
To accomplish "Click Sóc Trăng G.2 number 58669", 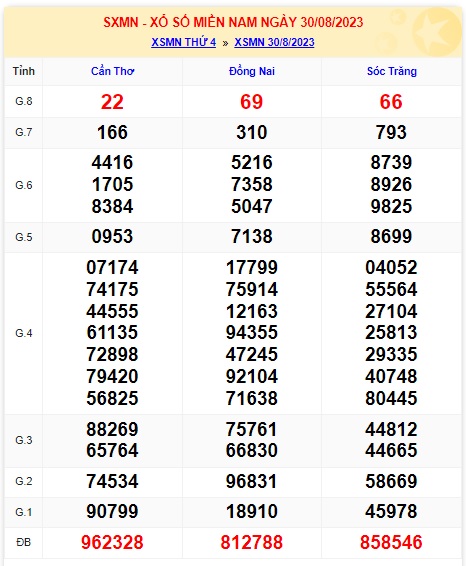I will (391, 481).
